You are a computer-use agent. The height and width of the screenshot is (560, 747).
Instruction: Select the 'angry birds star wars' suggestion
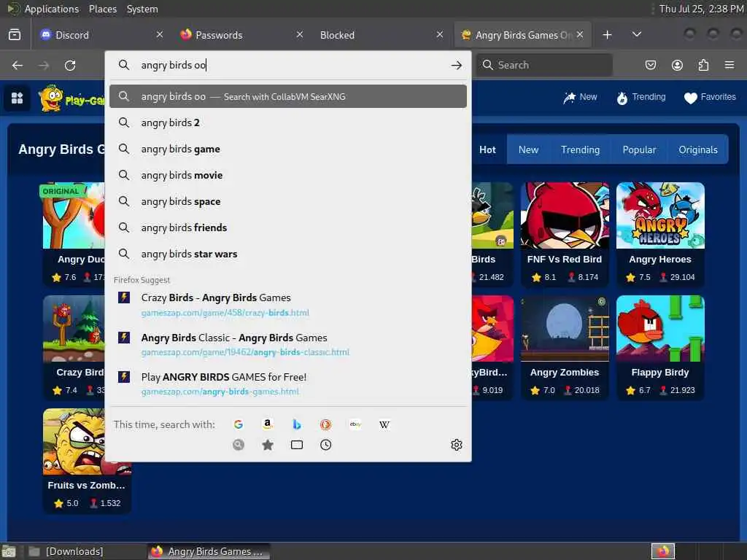point(287,254)
